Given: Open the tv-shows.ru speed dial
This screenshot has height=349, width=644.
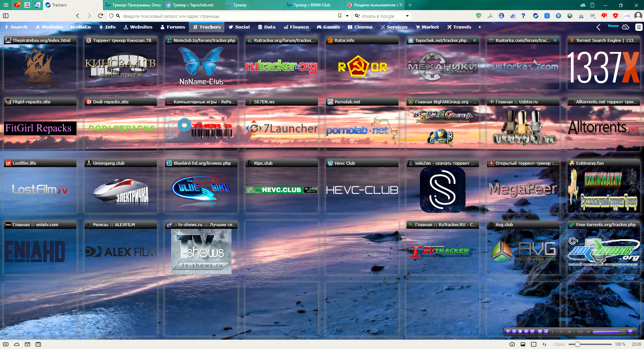Looking at the screenshot, I should click(201, 247).
